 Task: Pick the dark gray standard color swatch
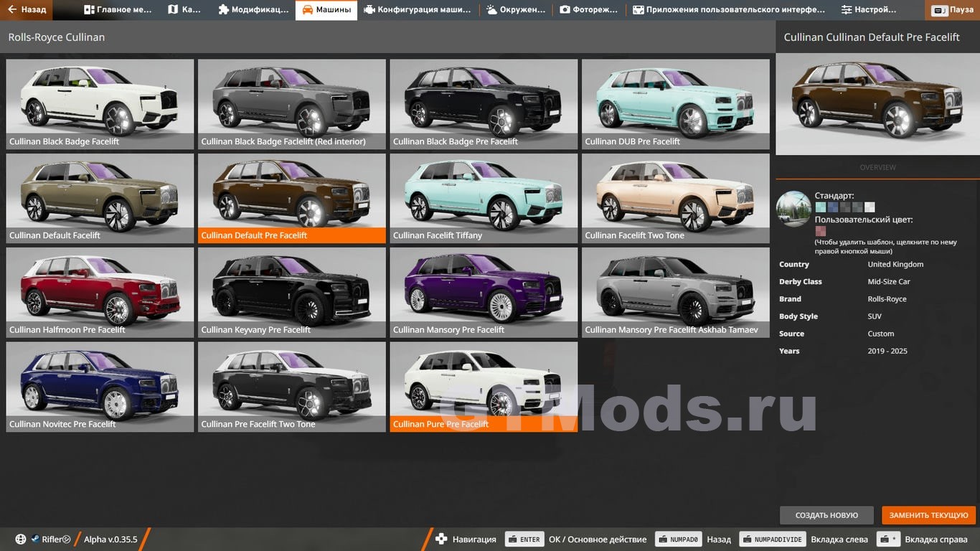pos(845,207)
